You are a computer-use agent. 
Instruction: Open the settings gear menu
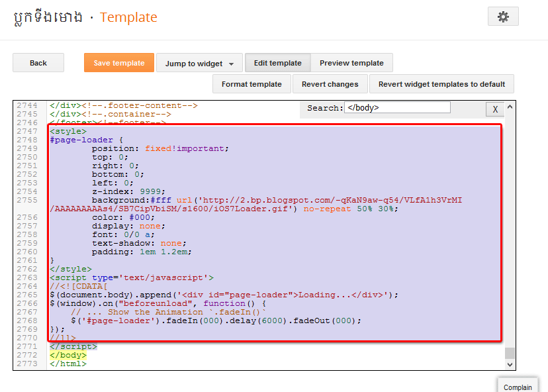coord(503,17)
